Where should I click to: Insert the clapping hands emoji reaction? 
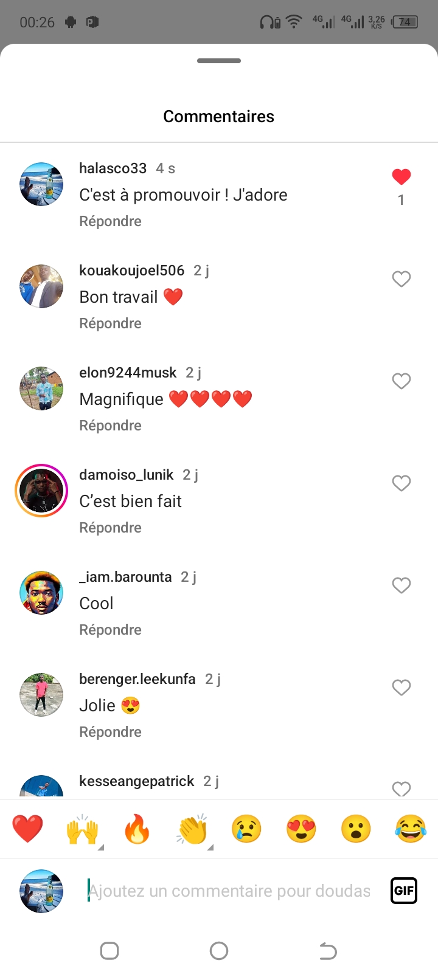point(192,829)
